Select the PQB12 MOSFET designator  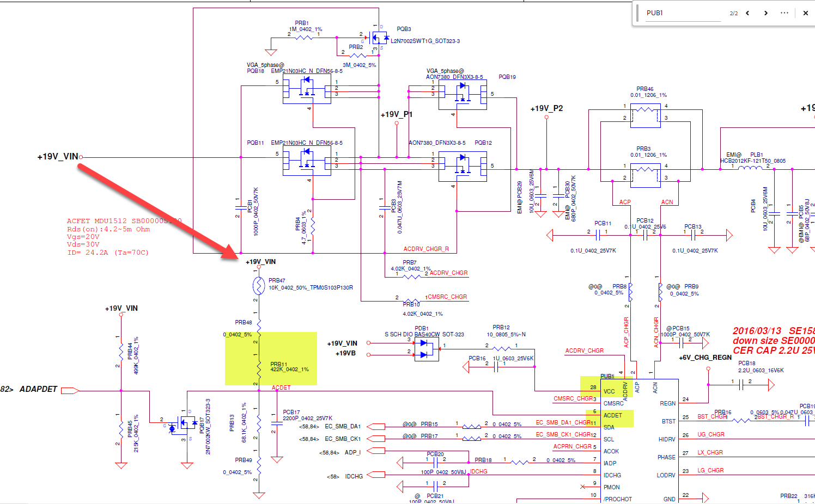pyautogui.click(x=483, y=143)
